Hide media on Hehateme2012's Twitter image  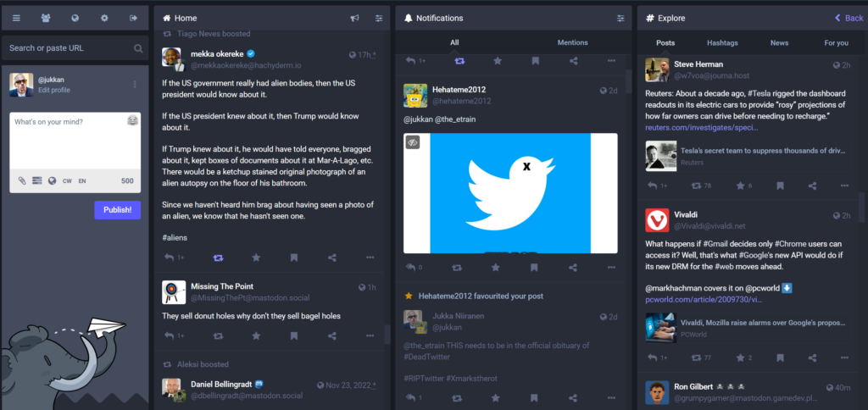413,142
